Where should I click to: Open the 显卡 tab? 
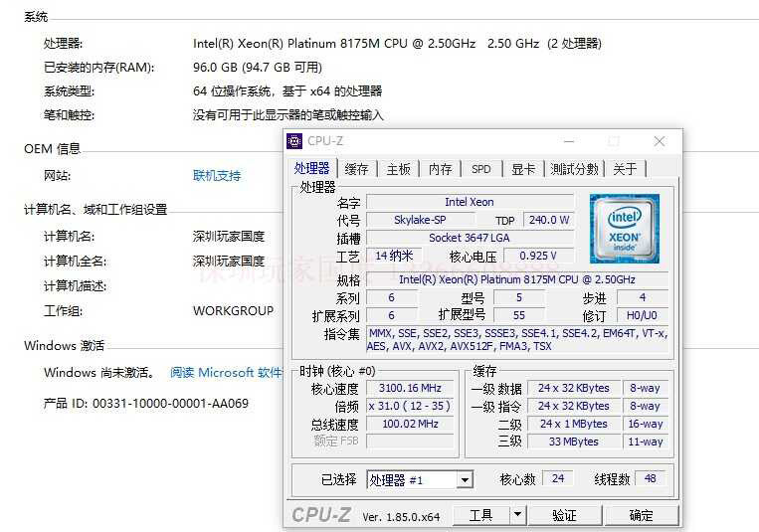pos(523,169)
